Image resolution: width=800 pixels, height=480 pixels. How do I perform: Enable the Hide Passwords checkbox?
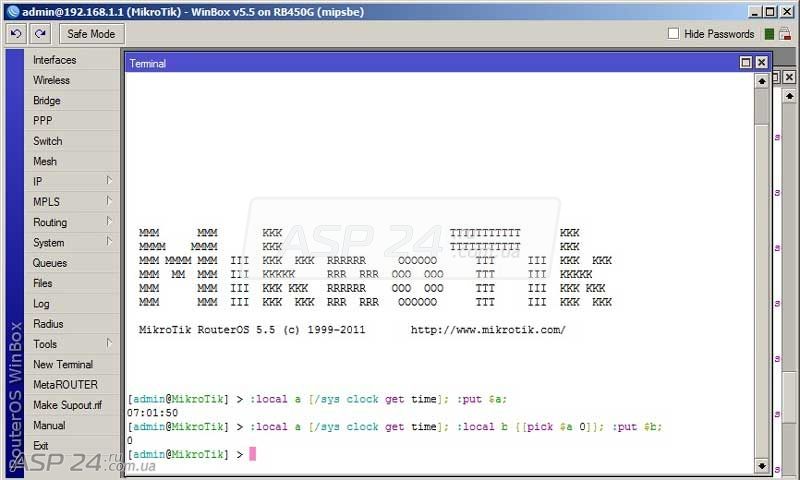pos(673,34)
